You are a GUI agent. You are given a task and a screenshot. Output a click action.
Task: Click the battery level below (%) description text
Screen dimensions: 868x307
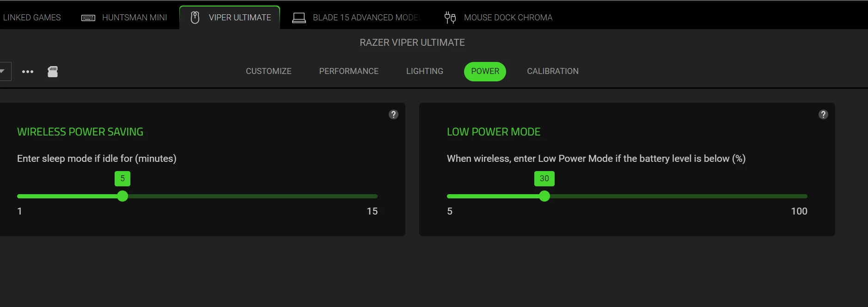[596, 159]
